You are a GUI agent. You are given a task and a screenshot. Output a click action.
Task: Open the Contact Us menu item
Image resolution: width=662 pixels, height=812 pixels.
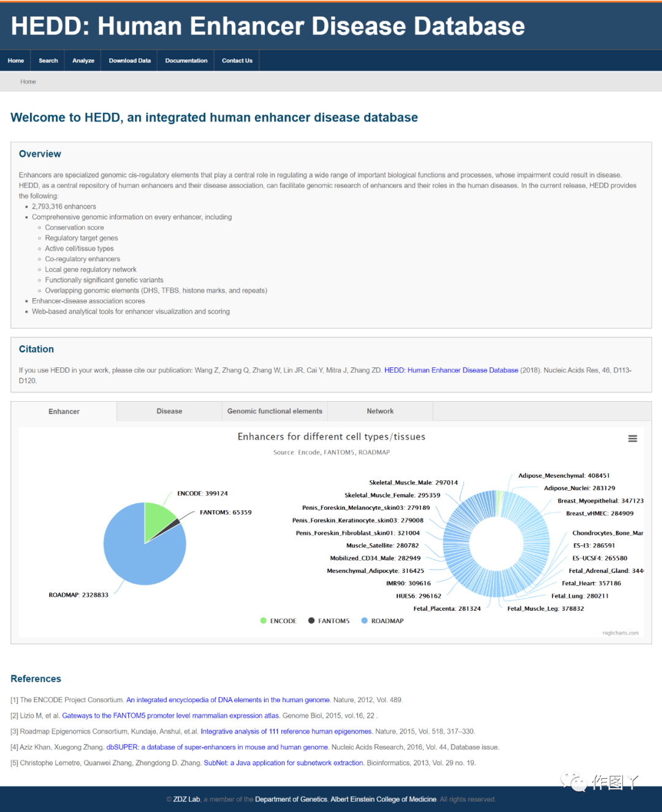(x=237, y=61)
